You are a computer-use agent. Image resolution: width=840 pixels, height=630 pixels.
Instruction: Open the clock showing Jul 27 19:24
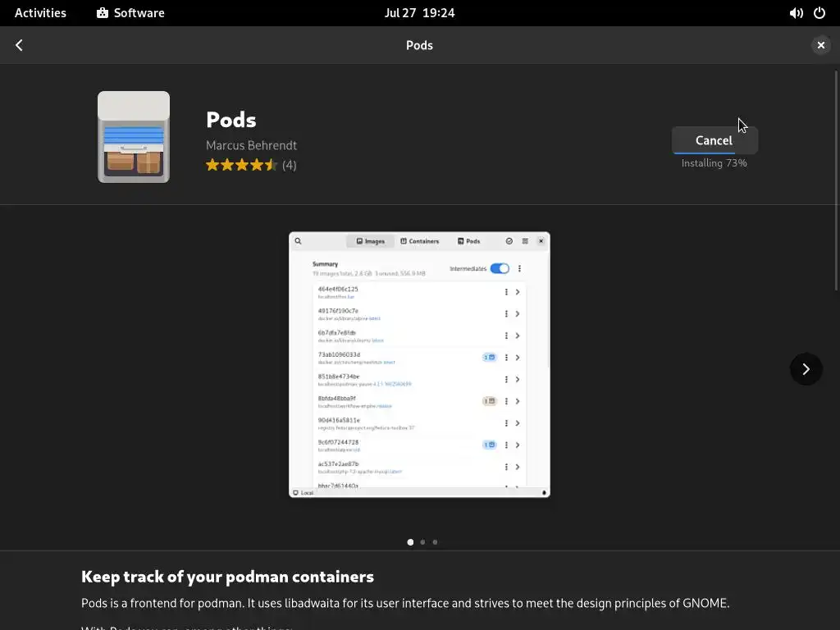click(419, 13)
